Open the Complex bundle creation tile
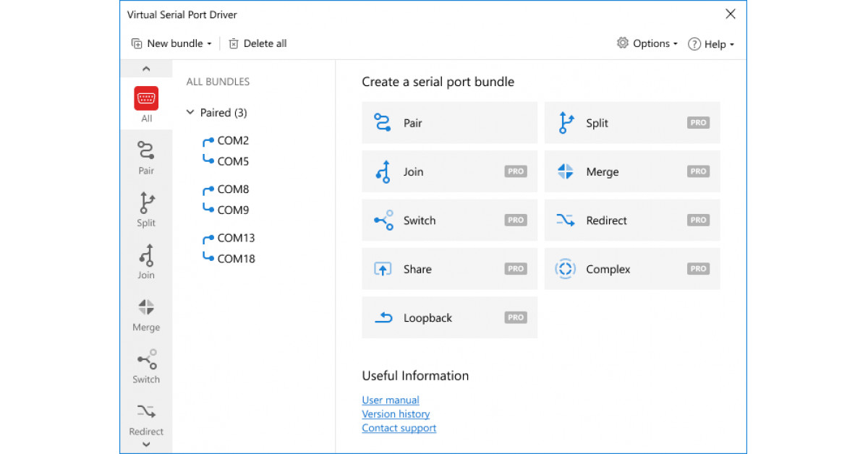This screenshot has width=868, height=454. pyautogui.click(x=632, y=268)
